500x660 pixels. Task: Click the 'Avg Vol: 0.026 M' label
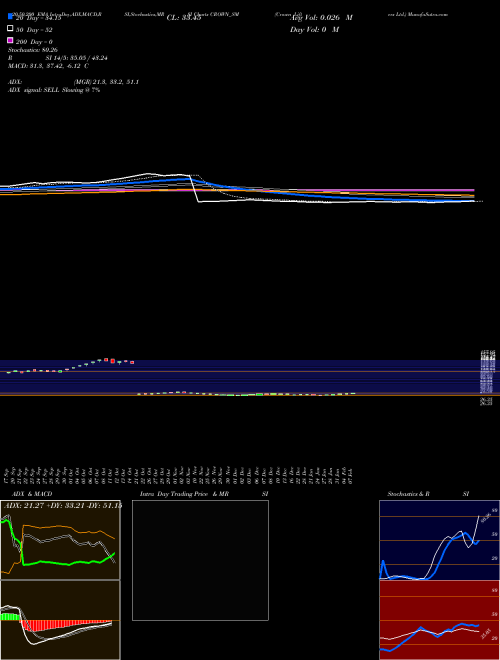tap(321, 18)
